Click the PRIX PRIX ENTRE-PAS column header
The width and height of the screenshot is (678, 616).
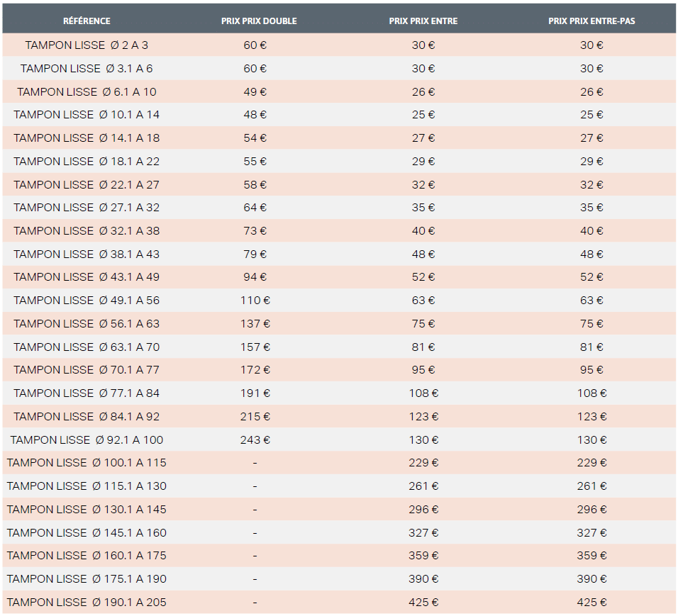[591, 21]
